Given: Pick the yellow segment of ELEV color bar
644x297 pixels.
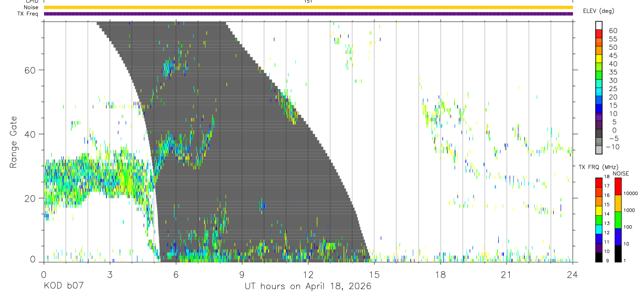Looking at the screenshot, I should 599,59.
